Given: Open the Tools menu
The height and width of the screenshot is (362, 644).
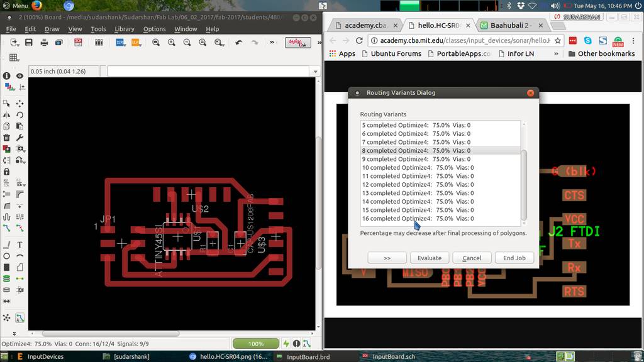Looking at the screenshot, I should click(x=98, y=29).
